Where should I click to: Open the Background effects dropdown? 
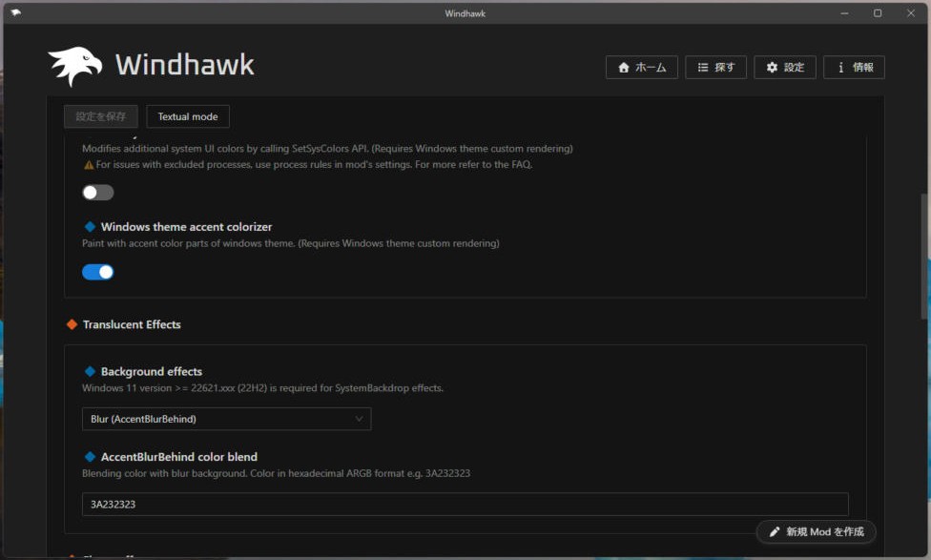pos(227,419)
